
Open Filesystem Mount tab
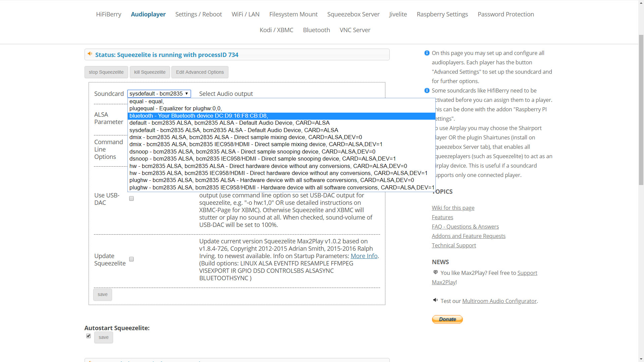click(x=293, y=14)
